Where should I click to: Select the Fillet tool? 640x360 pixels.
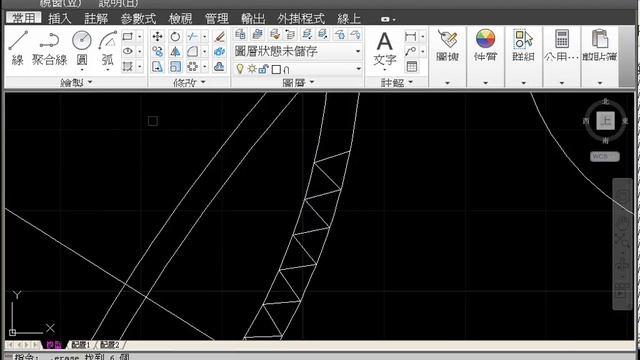(x=192, y=51)
